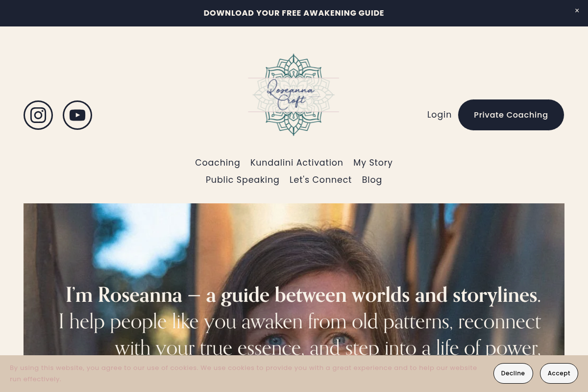Select My Story in navigation

[x=373, y=163]
